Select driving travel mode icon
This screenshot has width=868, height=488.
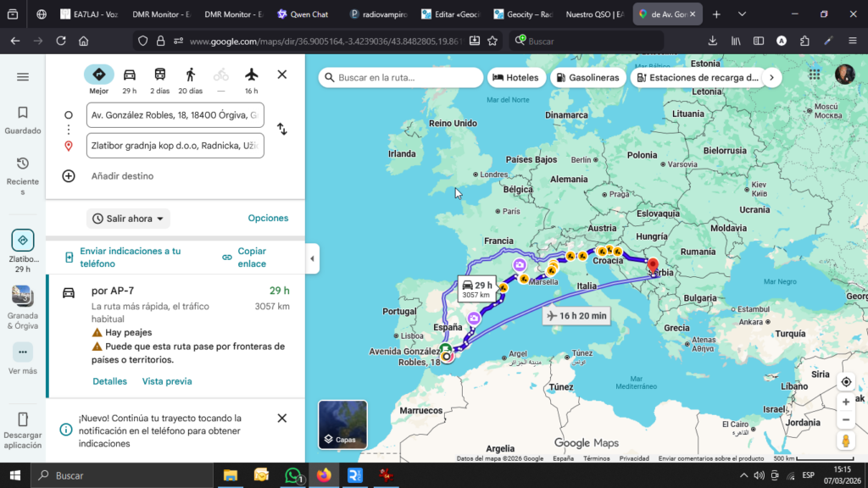(x=130, y=75)
